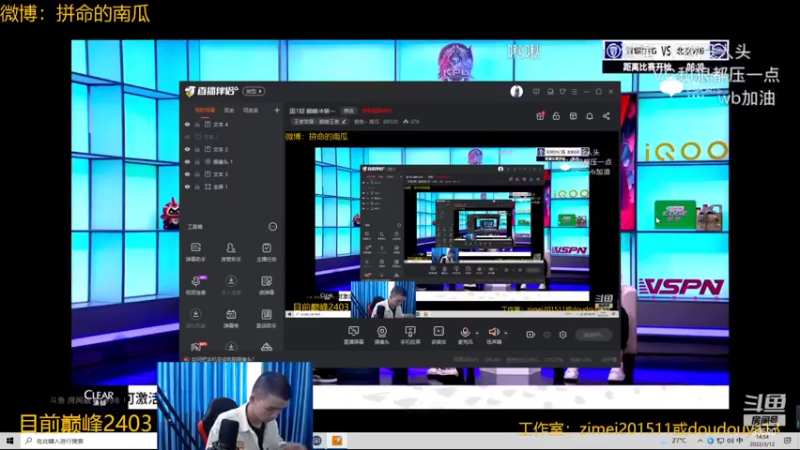Switch to 我的场景 tab
This screenshot has height=450, width=800.
pos(205,110)
